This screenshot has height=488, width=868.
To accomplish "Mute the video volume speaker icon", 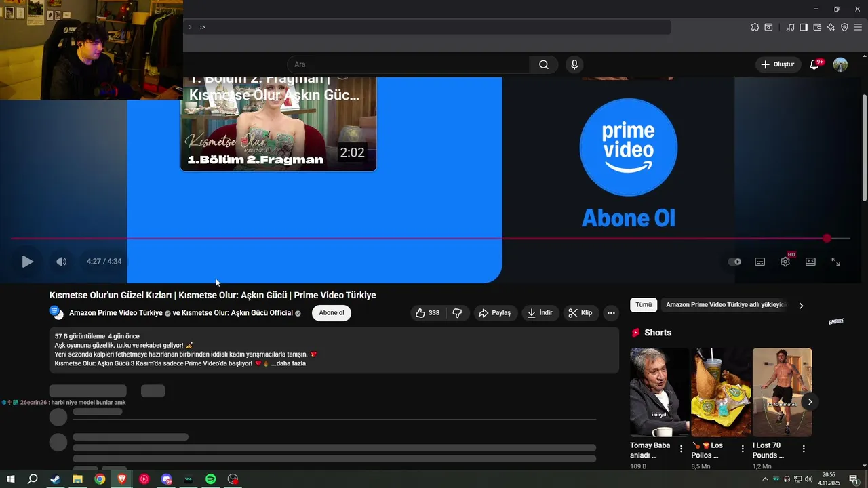I will click(61, 262).
